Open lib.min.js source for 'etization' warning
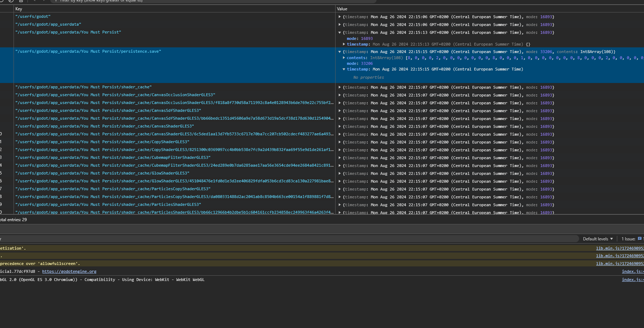Screen dimensions: 644x328 [x=620, y=248]
